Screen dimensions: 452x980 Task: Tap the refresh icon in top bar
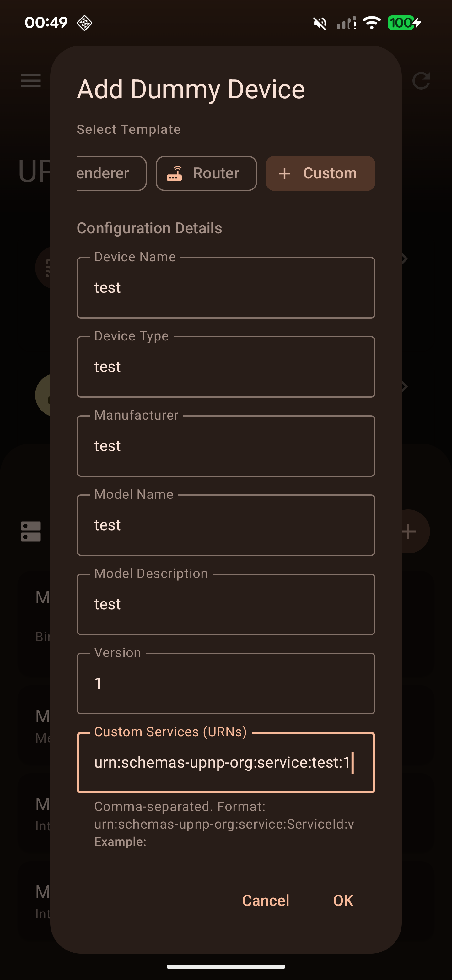pos(421,81)
